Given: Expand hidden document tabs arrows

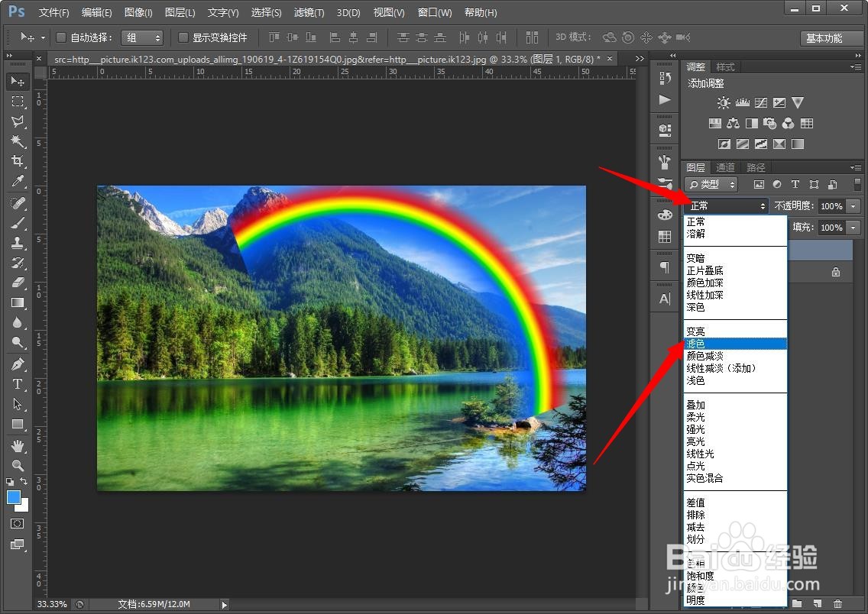Looking at the screenshot, I should [640, 59].
